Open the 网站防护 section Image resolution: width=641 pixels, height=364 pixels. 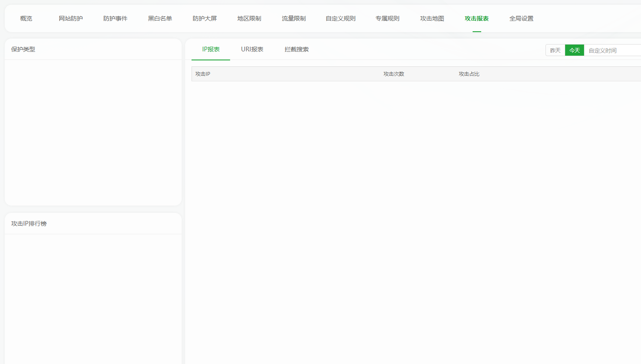click(x=70, y=18)
